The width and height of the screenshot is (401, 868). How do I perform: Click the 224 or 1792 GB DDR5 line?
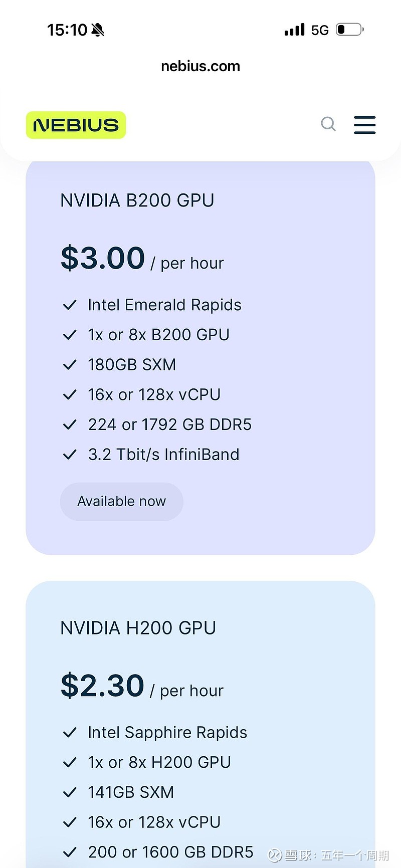click(169, 424)
